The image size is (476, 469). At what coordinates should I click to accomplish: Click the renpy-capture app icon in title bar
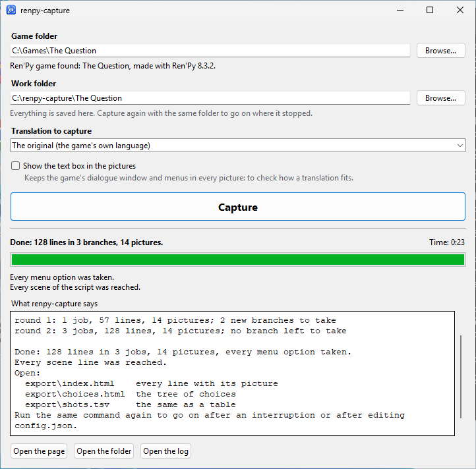pos(11,10)
